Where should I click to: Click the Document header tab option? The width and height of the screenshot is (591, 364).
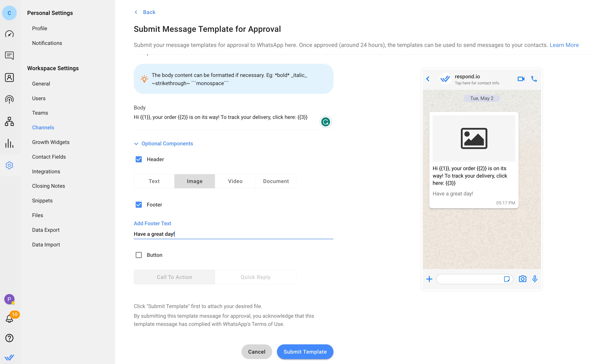point(276,181)
